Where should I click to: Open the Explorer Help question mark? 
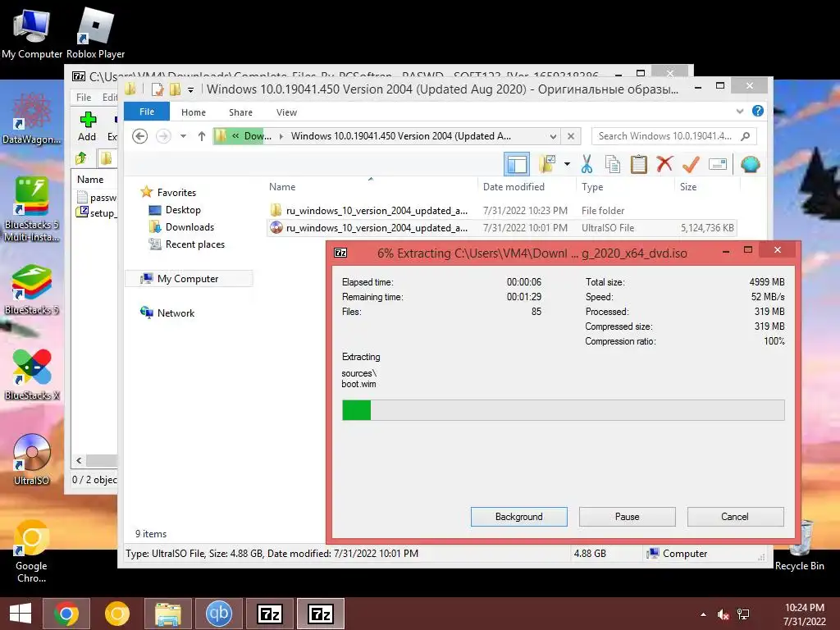(757, 111)
